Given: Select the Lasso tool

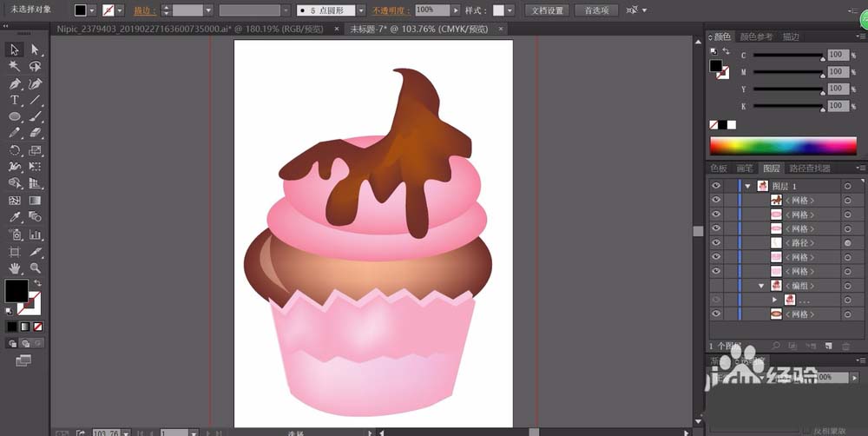Looking at the screenshot, I should coord(36,67).
